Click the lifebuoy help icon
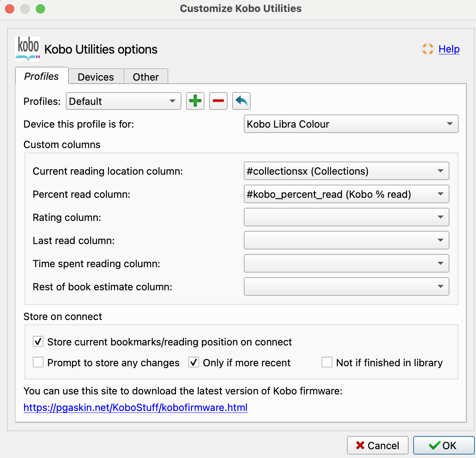Image resolution: width=476 pixels, height=458 pixels. point(427,49)
